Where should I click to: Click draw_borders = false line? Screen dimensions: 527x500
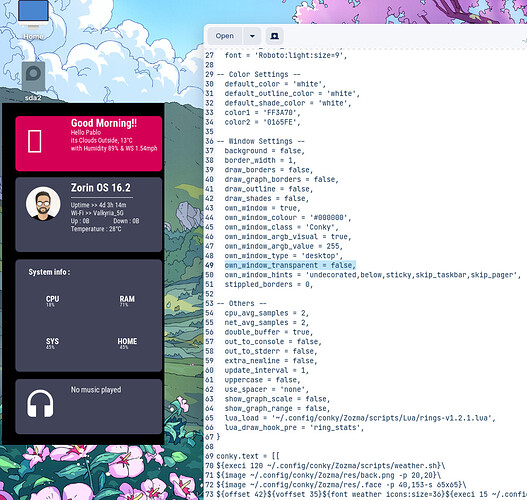coord(269,170)
